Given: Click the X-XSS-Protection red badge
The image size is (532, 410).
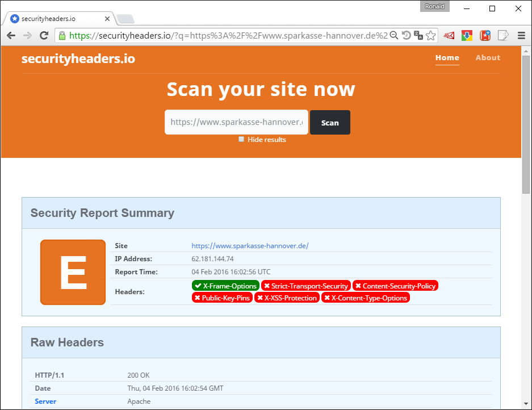Looking at the screenshot, I should click(x=287, y=298).
